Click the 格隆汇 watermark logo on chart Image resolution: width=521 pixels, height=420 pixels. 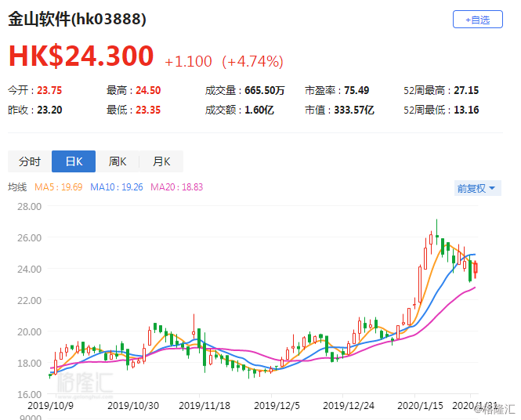click(x=85, y=383)
